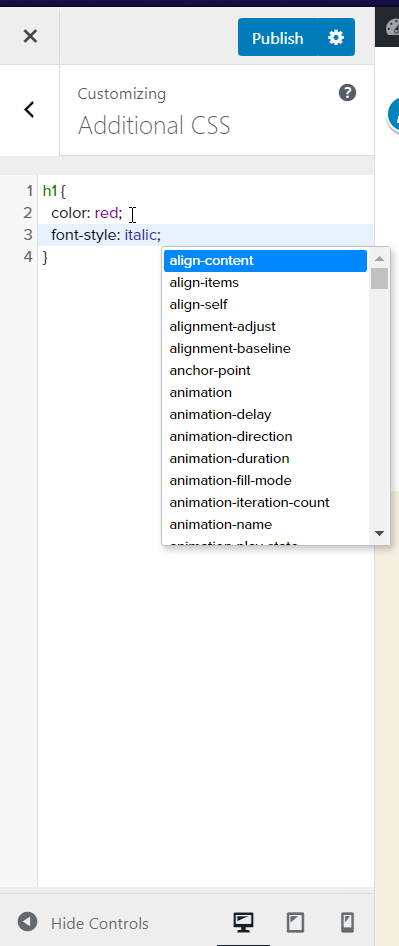The height and width of the screenshot is (946, 399).
Task: Click the Hide Controls label
Action: click(x=100, y=923)
